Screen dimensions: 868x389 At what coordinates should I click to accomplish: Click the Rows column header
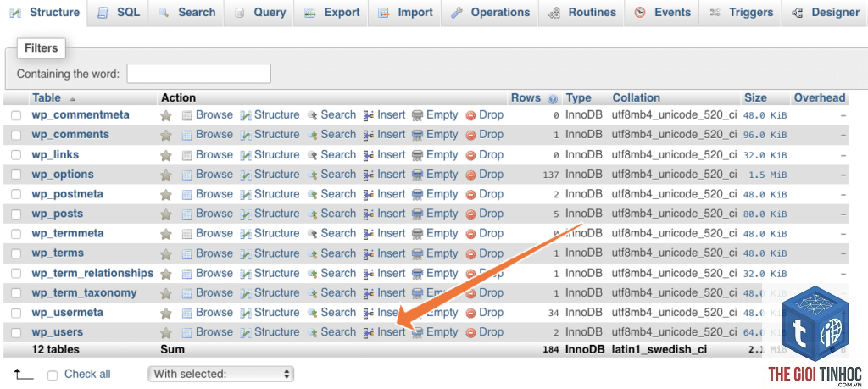click(526, 98)
